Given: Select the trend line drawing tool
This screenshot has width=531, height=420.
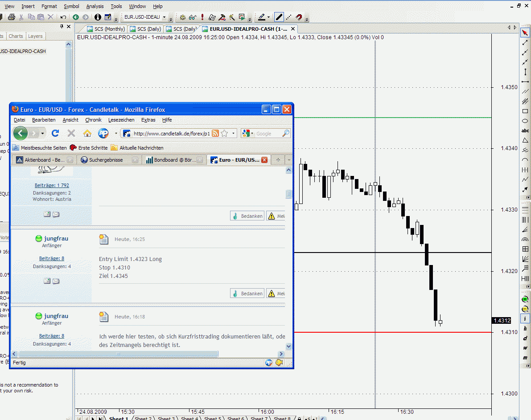Looking at the screenshot, I should (x=525, y=43).
